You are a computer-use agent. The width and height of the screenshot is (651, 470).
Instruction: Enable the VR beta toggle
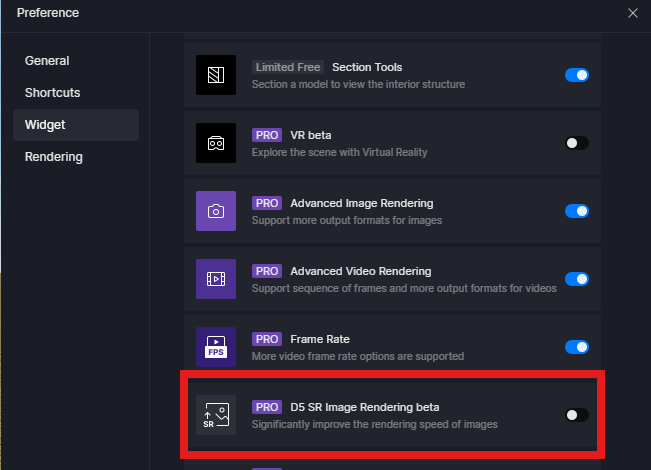tap(577, 143)
